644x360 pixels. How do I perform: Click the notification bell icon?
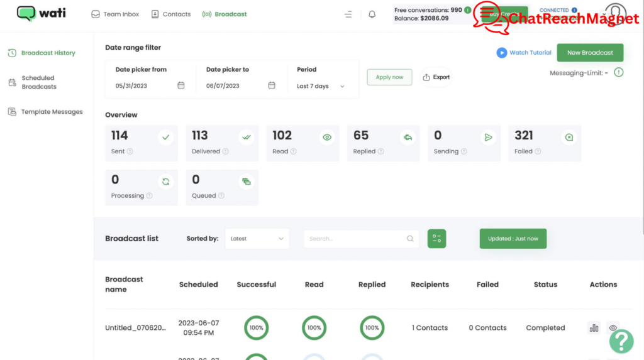372,14
